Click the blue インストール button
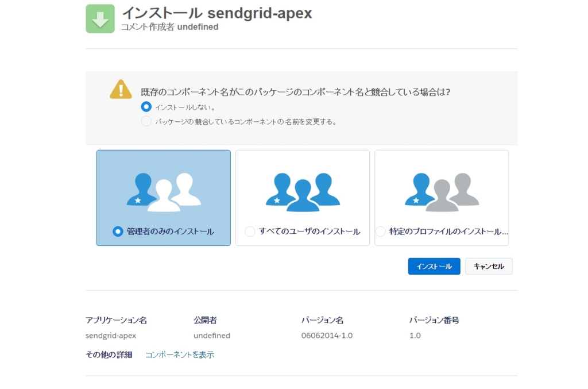This screenshot has width=588, height=389. [434, 267]
